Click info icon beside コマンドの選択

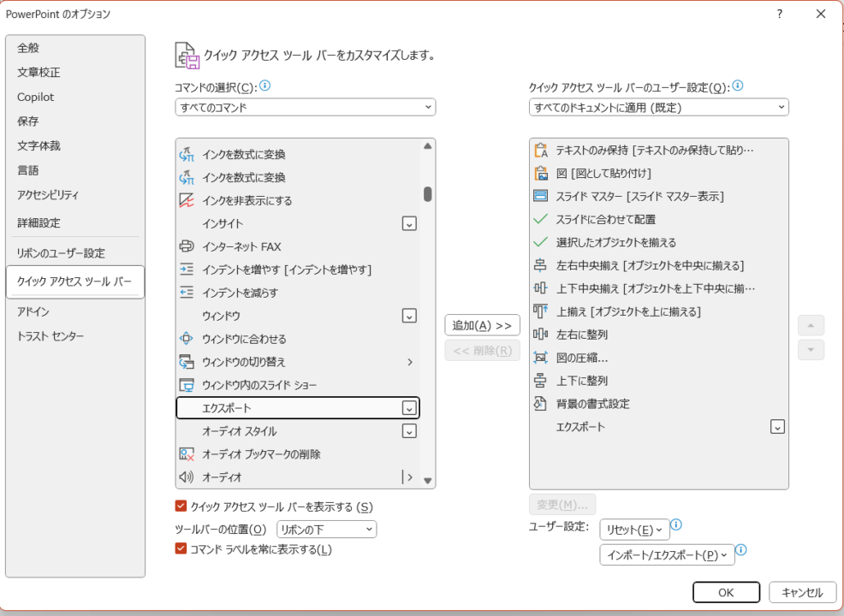point(264,86)
